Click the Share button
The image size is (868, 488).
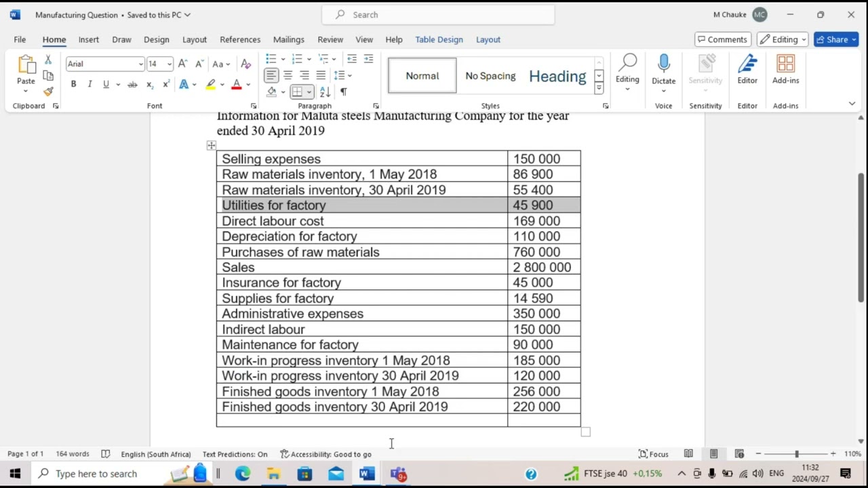[x=836, y=39]
